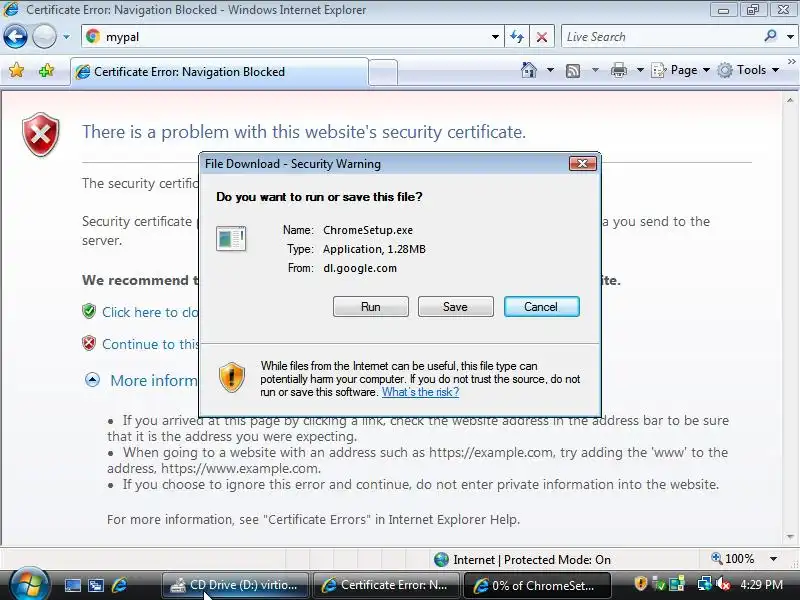Click the Back navigation arrow
The width and height of the screenshot is (800, 600).
15,37
